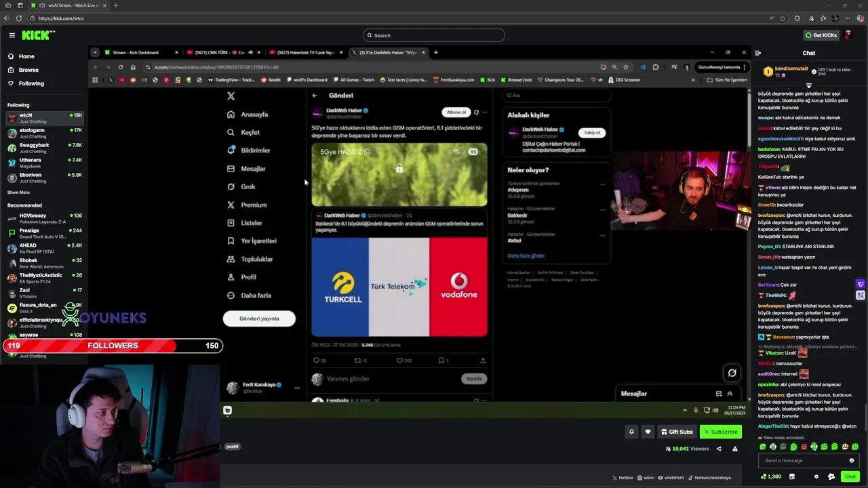868x488 pixels.
Task: Open feritkw X social link
Action: [x=623, y=478]
